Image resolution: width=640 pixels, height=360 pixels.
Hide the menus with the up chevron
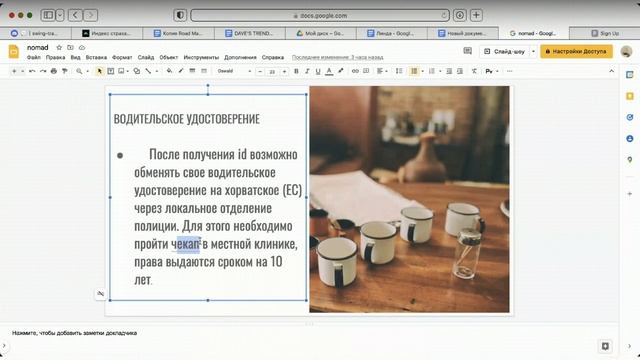(611, 71)
